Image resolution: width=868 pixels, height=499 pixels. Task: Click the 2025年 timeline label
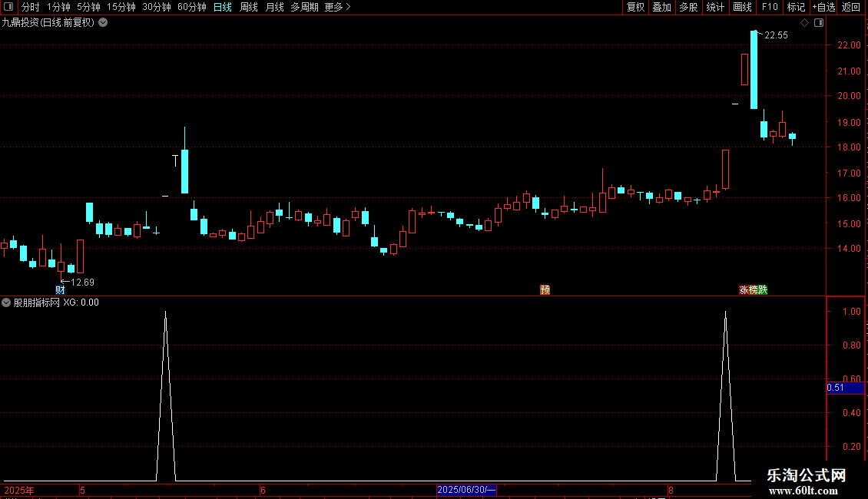tap(19, 490)
